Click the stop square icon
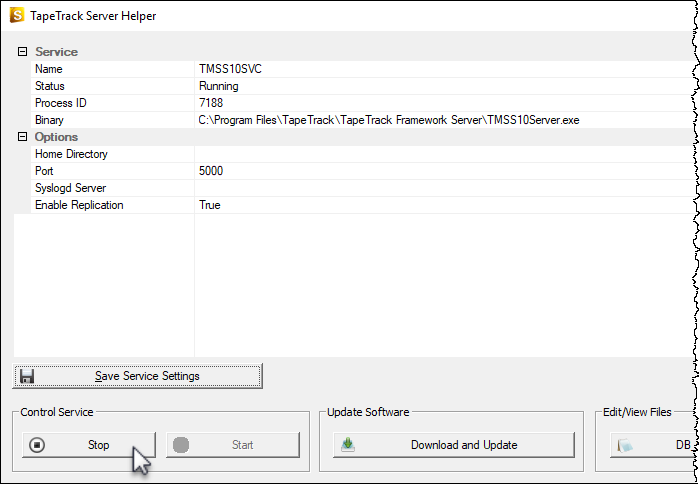This screenshot has height=484, width=700. pos(37,445)
